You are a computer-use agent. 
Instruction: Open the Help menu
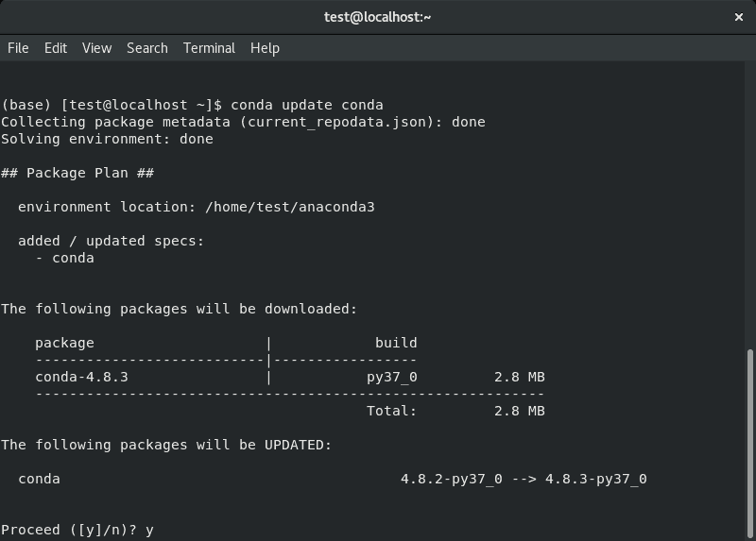[265, 48]
